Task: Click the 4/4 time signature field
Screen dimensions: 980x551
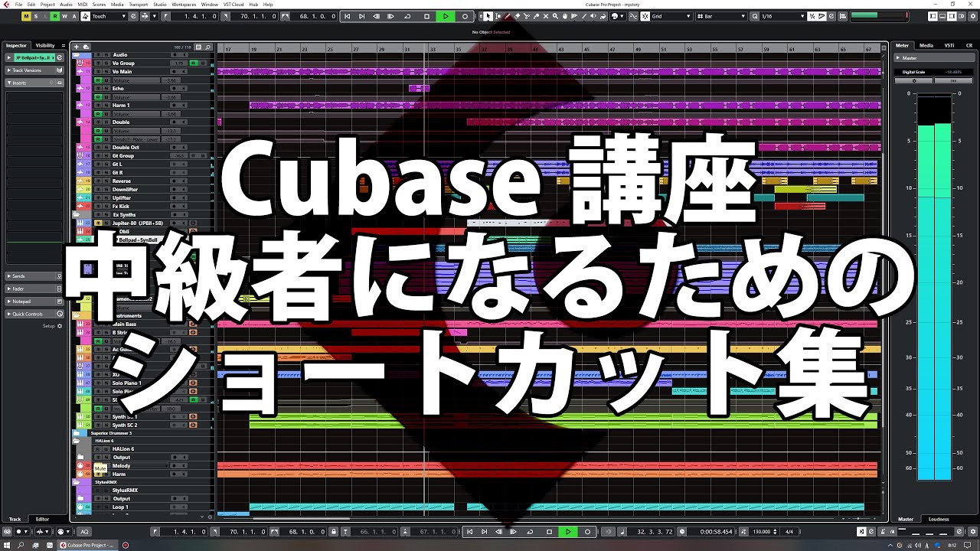Action: click(789, 532)
